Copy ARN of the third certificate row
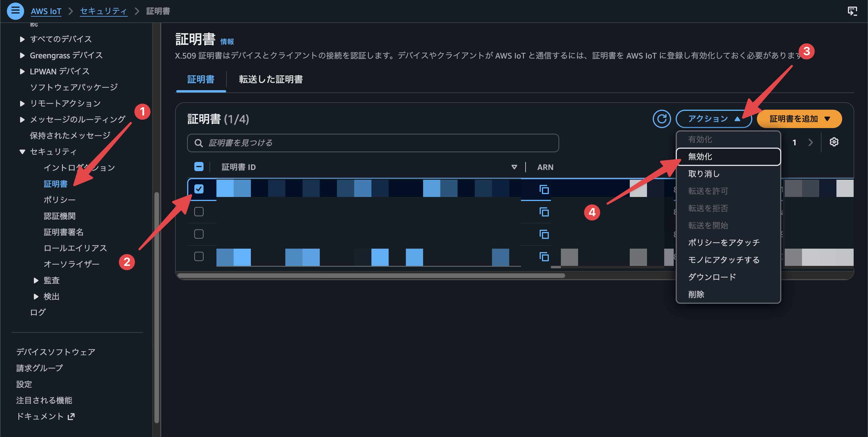Image resolution: width=868 pixels, height=437 pixels. click(544, 234)
